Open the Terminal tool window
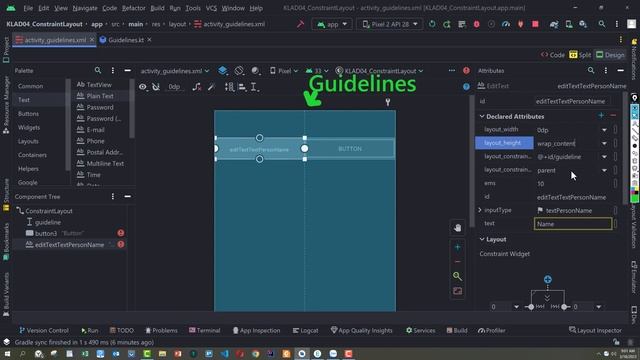Viewport: 640px width, 360px height. (204, 331)
